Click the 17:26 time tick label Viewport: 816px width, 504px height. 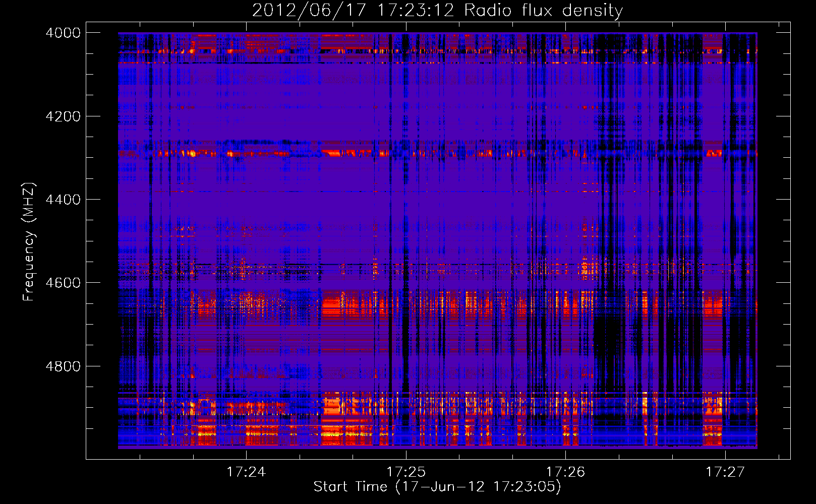point(566,472)
